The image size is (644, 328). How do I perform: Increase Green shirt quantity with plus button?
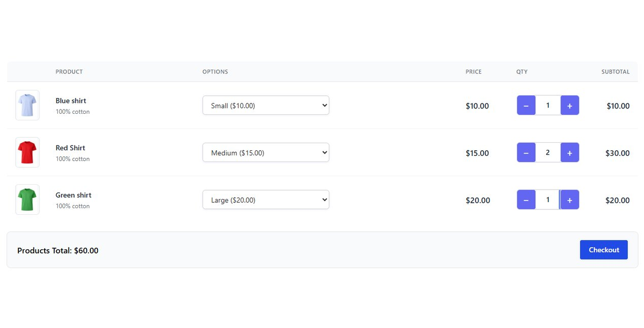point(570,200)
